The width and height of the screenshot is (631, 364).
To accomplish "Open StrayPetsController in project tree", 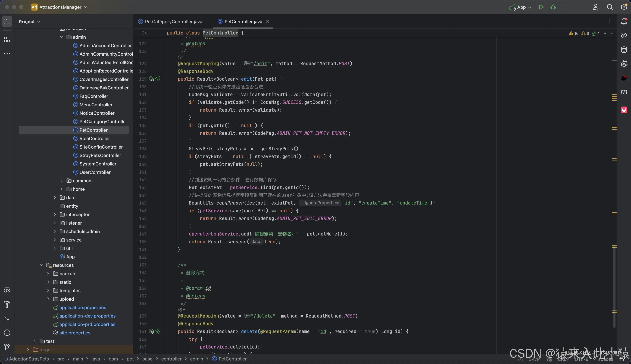I will click(100, 155).
